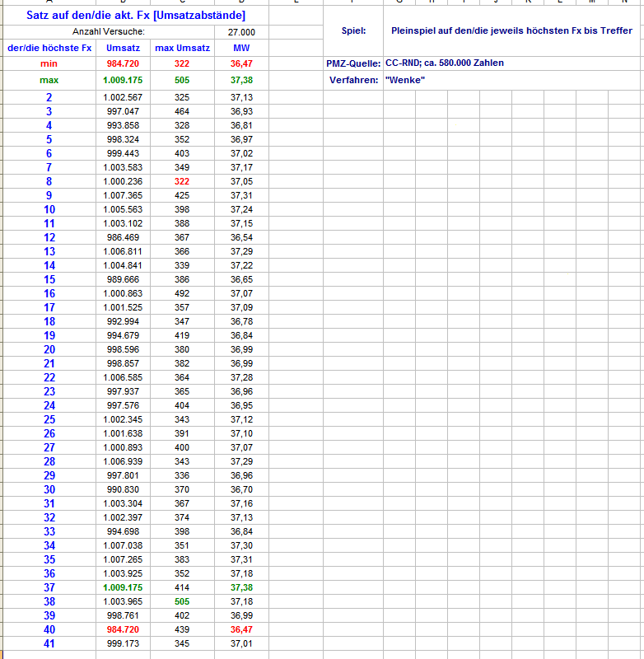Click Umsatz value 1.002.567 in row 2
The image size is (644, 659).
tap(123, 97)
